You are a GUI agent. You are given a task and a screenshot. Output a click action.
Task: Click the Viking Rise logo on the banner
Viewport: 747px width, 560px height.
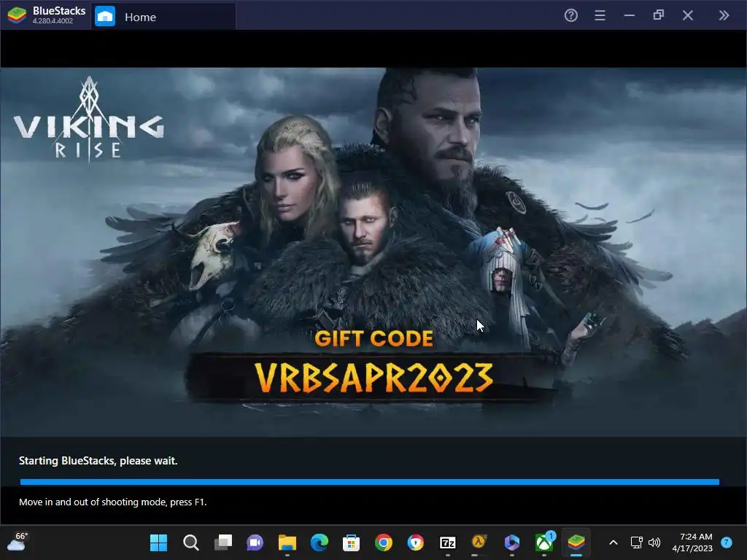coord(88,119)
